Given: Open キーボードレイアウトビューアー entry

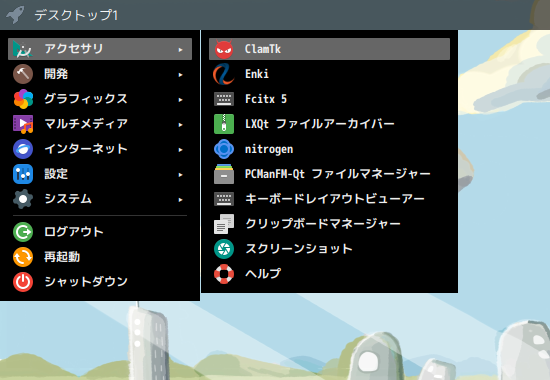Looking at the screenshot, I should click(x=329, y=199).
